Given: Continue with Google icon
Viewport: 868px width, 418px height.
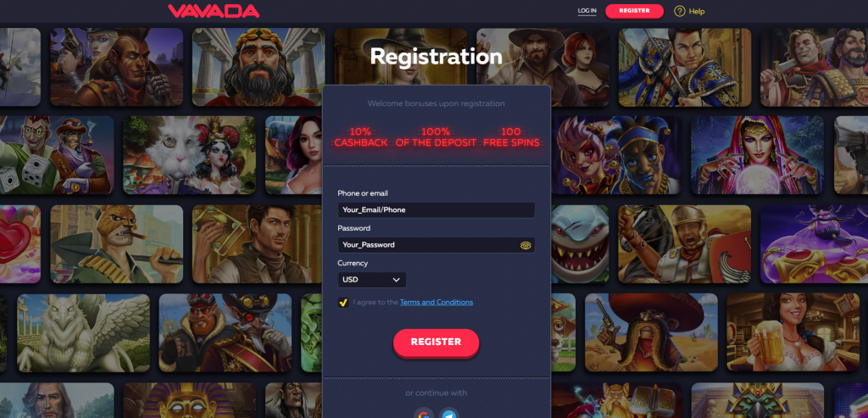Looking at the screenshot, I should (424, 414).
